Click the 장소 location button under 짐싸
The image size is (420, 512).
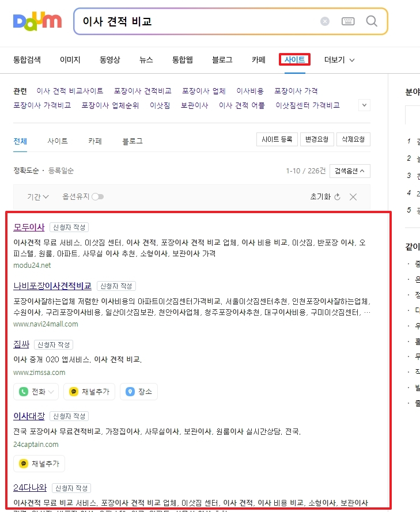click(x=139, y=392)
